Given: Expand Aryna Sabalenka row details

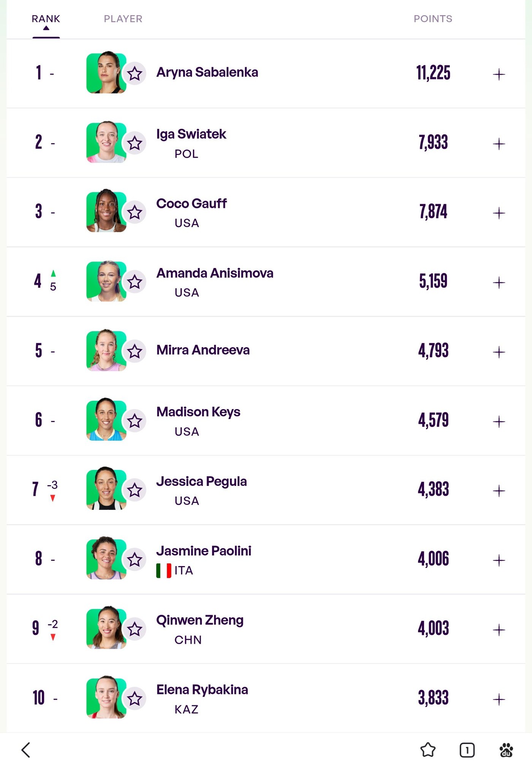Looking at the screenshot, I should point(499,74).
